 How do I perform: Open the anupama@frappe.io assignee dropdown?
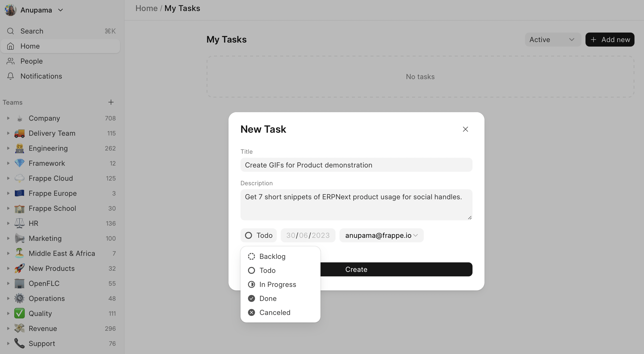381,235
